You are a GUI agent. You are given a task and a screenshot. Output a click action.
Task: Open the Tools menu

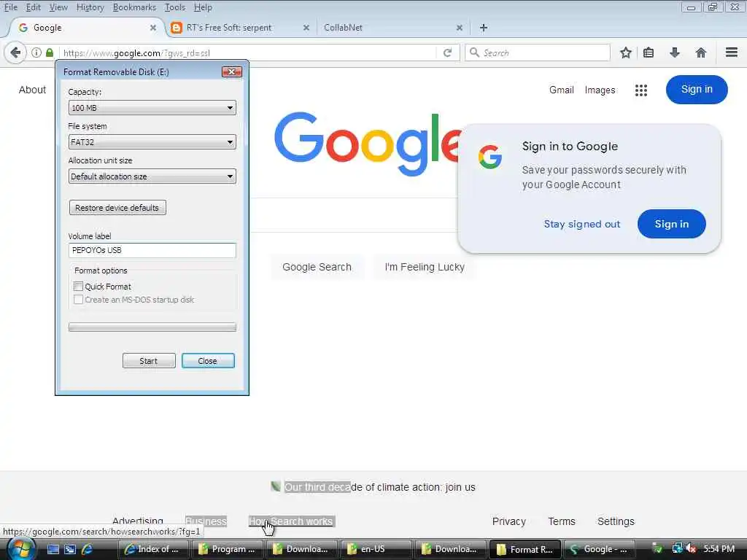point(175,7)
